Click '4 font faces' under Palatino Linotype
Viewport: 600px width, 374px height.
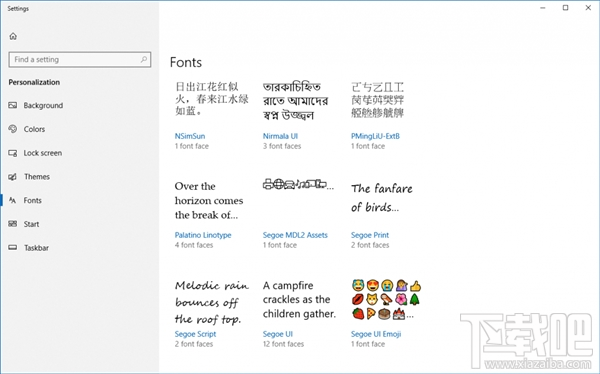tap(194, 245)
